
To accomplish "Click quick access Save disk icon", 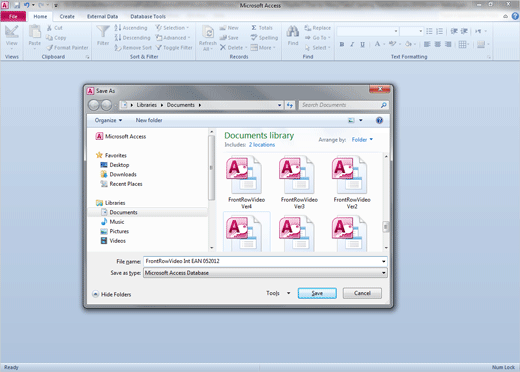I will [17, 5].
